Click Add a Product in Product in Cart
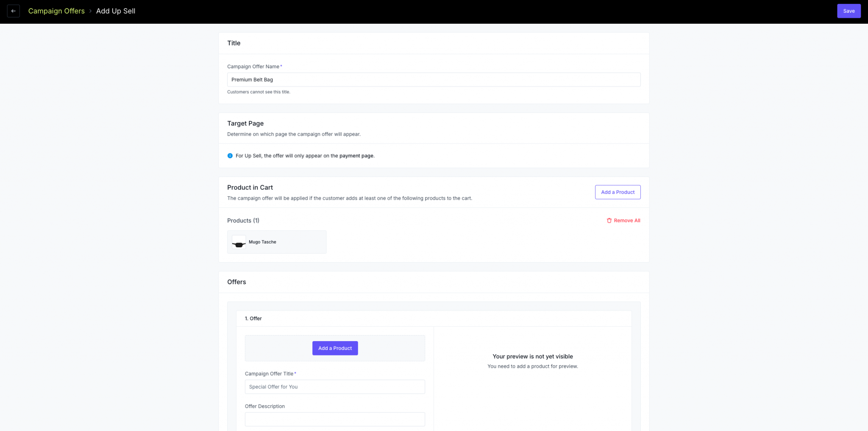Viewport: 868px width, 431px height. tap(618, 192)
